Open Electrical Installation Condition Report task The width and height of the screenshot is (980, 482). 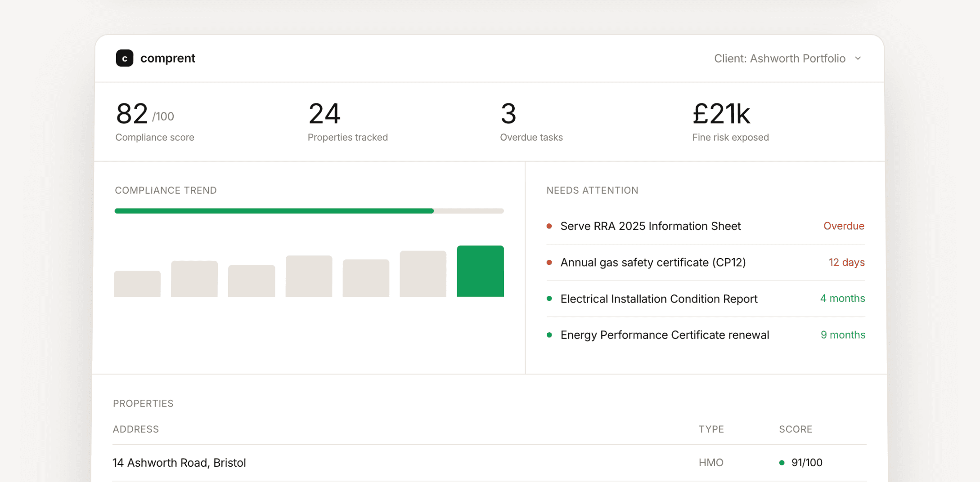pos(706,299)
